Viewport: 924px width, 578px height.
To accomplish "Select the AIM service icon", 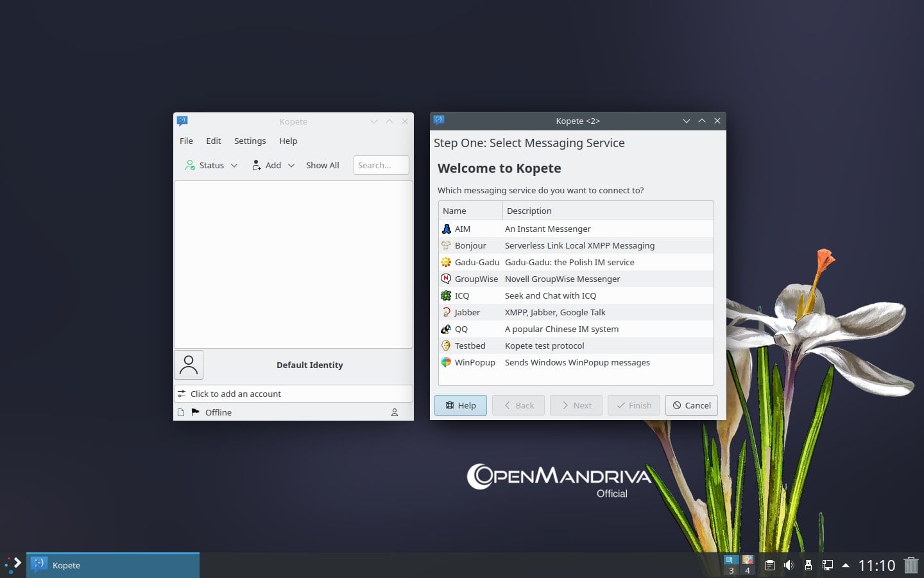I will (446, 229).
